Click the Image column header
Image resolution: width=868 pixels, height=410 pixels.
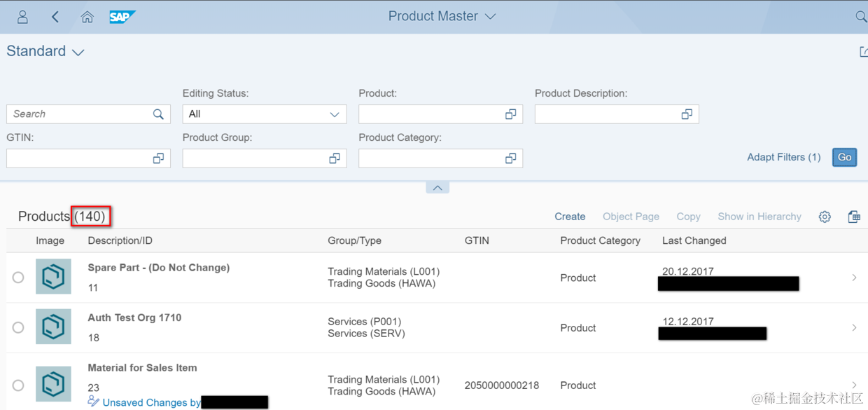pos(50,240)
